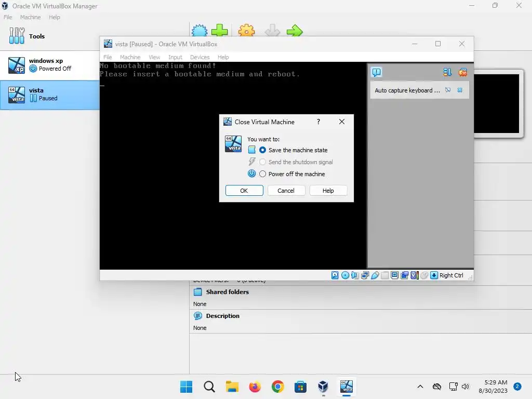Click the display status bar indicator

pos(395,275)
